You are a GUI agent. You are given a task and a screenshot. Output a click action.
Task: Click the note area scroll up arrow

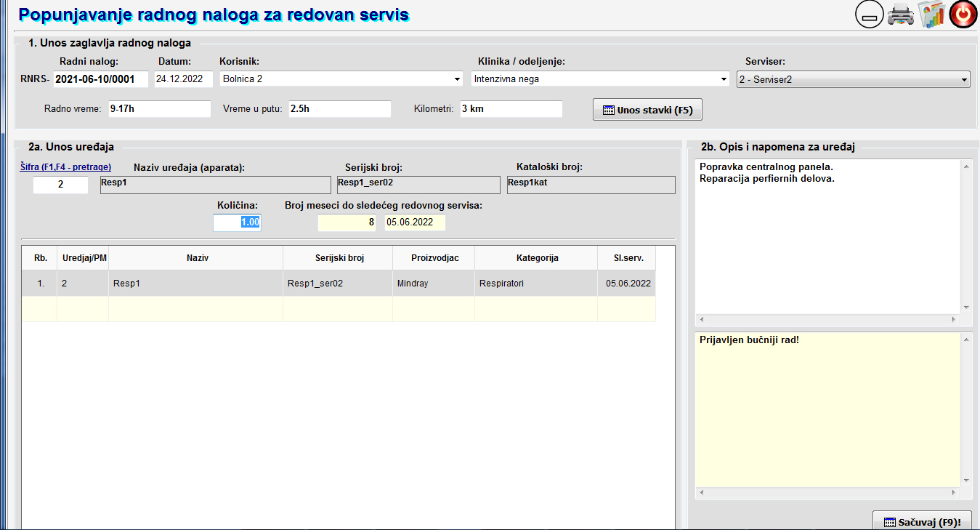click(x=965, y=340)
